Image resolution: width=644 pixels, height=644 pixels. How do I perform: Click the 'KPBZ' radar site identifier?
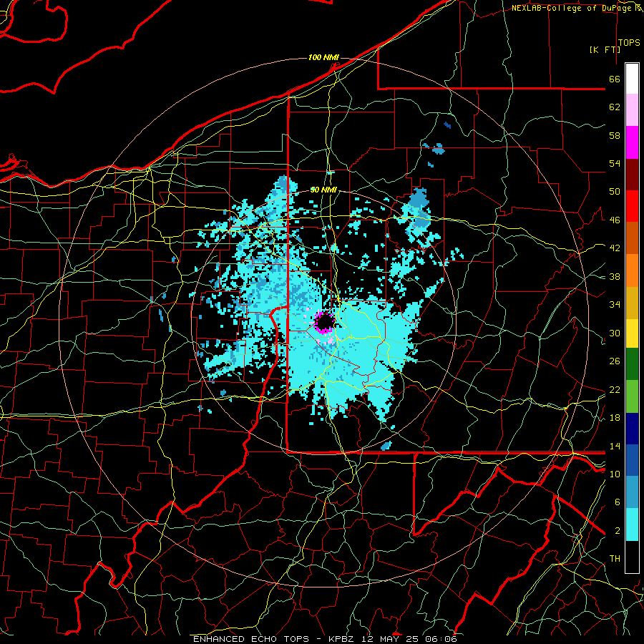[x=342, y=639]
